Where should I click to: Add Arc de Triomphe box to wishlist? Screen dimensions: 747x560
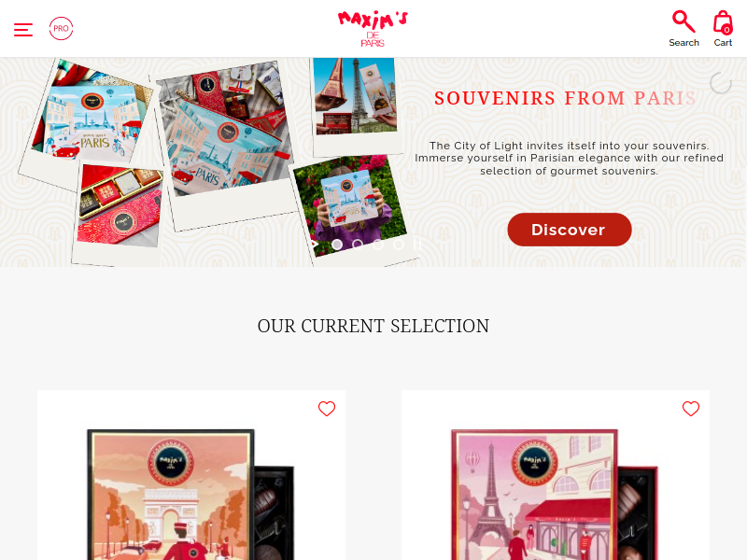tap(327, 409)
